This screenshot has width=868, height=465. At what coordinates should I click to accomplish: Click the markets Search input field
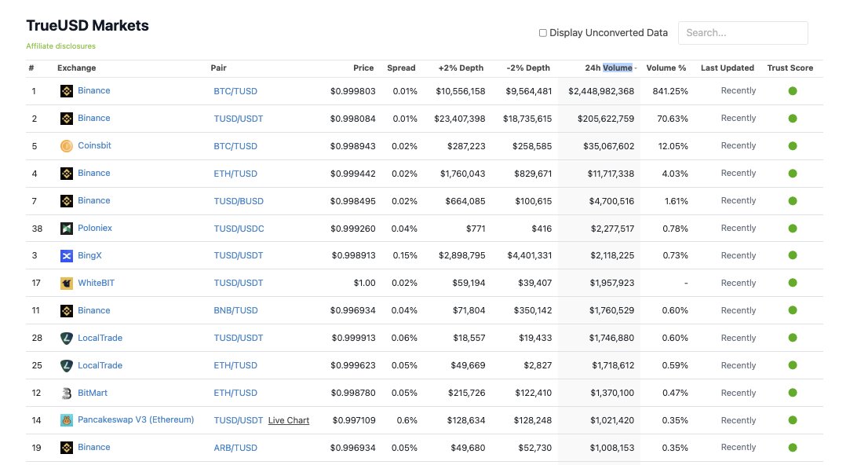click(x=743, y=33)
